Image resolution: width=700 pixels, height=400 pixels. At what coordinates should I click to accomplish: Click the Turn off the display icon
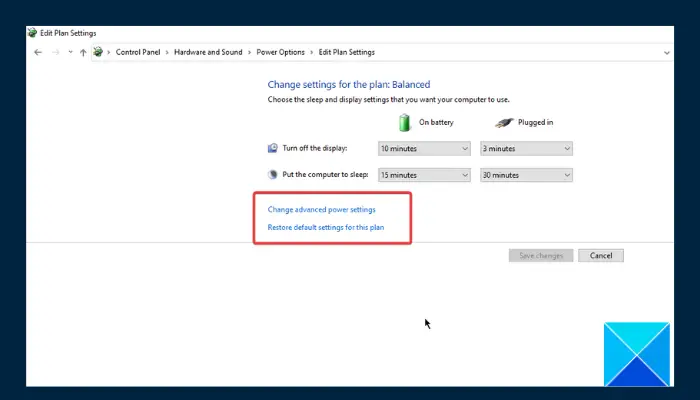272,148
